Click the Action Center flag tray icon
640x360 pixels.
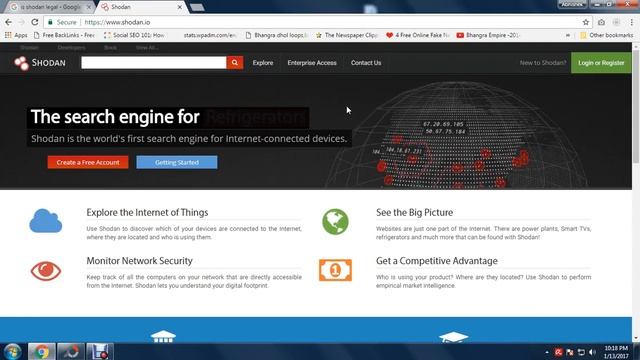[570, 352]
